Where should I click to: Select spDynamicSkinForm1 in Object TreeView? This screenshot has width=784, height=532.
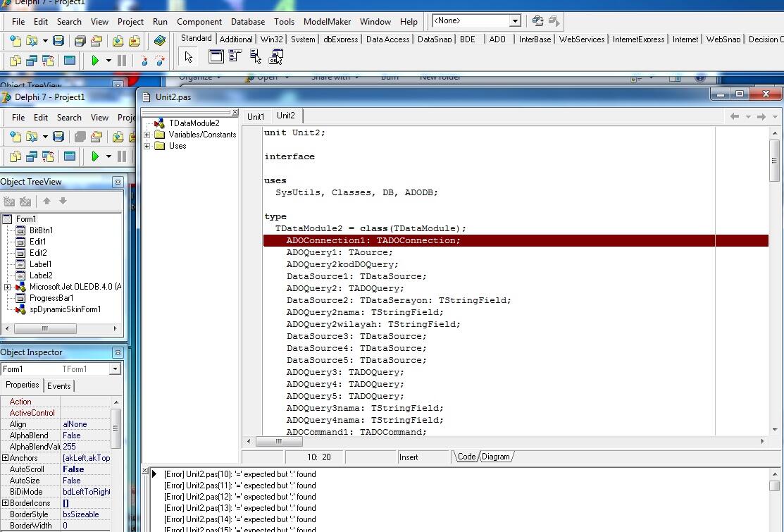(65, 309)
